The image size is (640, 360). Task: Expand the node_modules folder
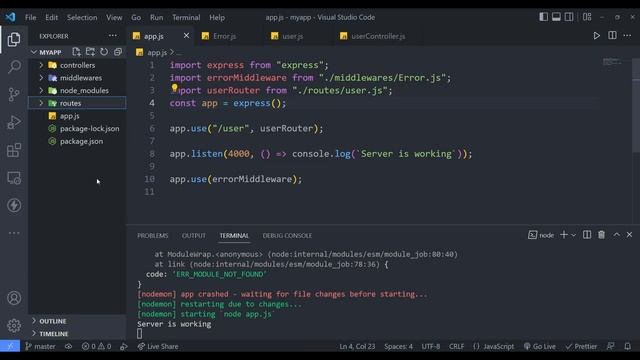coord(78,90)
